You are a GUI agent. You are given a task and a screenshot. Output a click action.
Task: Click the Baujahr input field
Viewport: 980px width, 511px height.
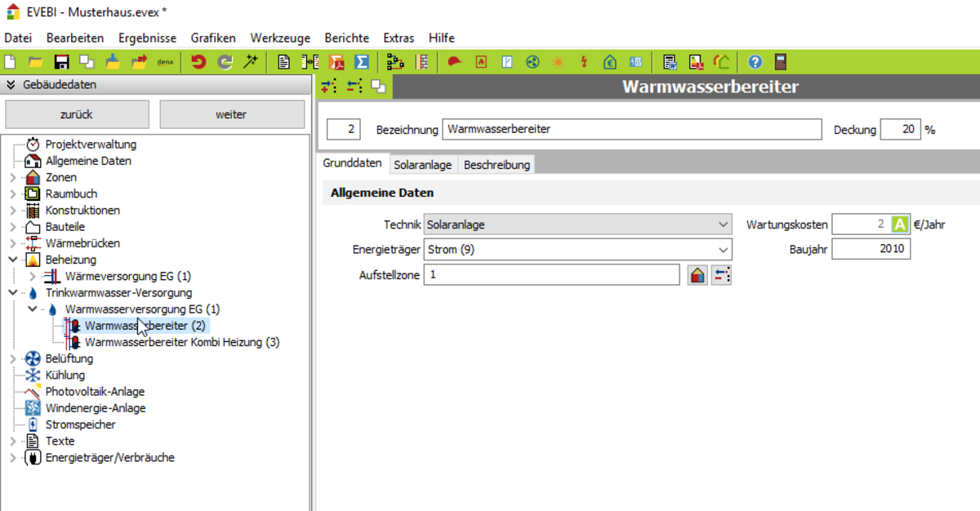pyautogui.click(x=871, y=249)
